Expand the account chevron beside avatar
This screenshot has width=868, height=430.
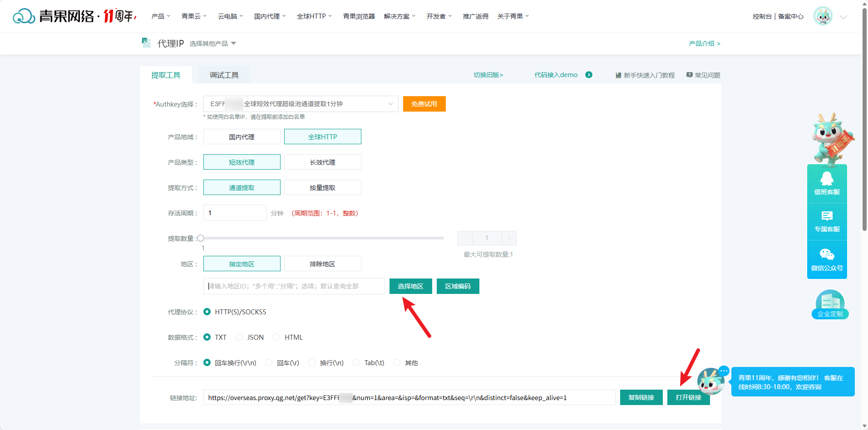[843, 17]
